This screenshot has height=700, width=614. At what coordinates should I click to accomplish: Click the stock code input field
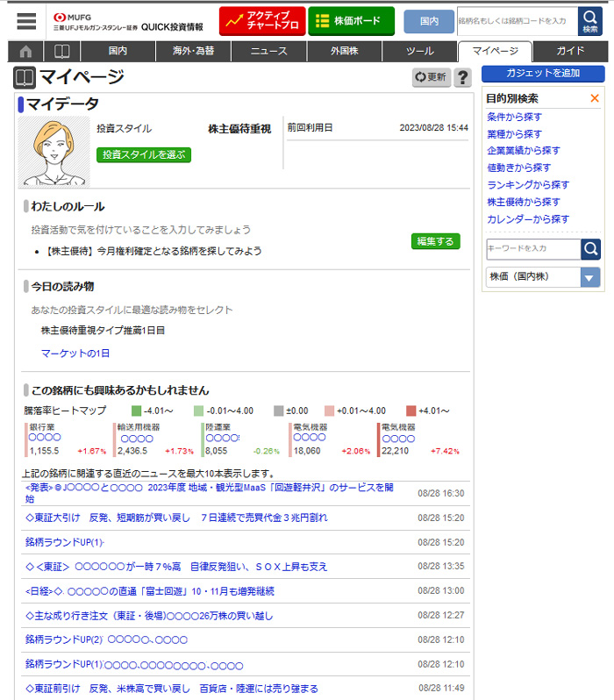click(517, 21)
